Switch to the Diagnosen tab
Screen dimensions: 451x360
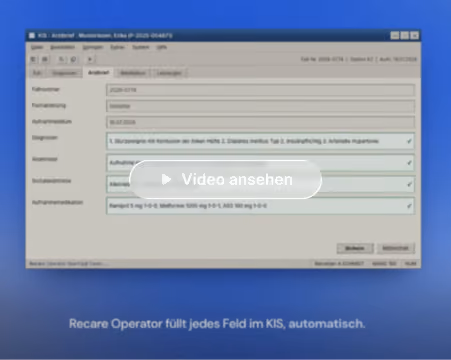pos(64,73)
